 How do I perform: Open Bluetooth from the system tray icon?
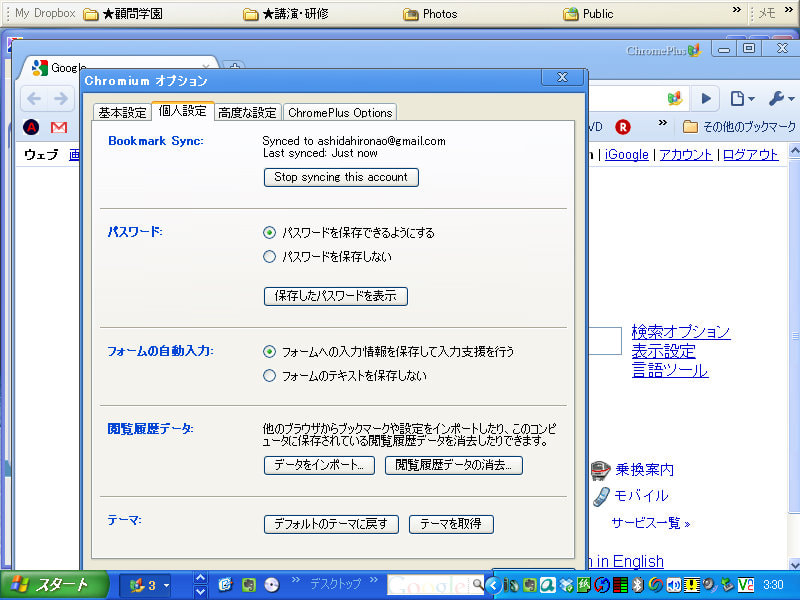(x=636, y=584)
